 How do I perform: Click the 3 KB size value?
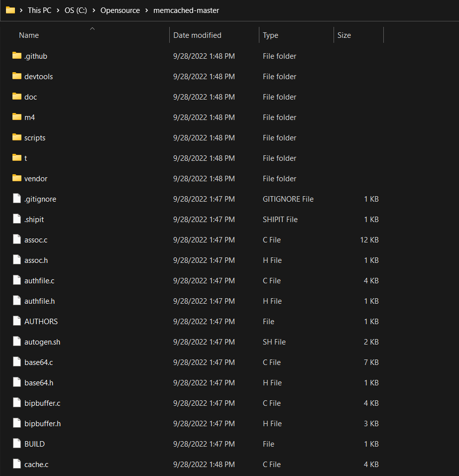tap(371, 424)
